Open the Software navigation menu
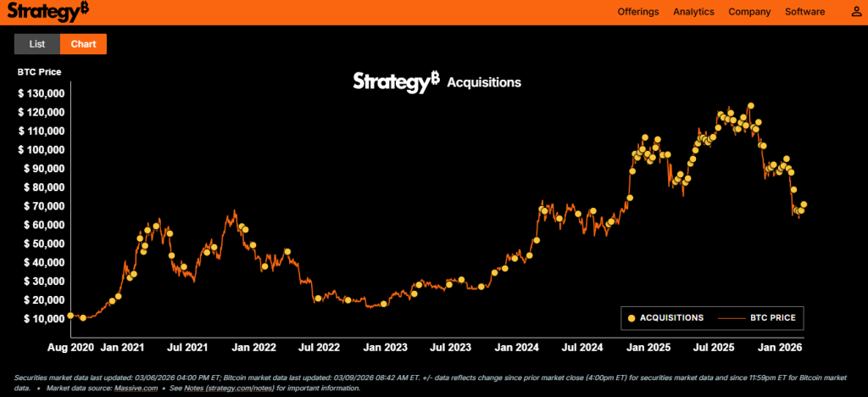This screenshot has width=868, height=397. pos(804,12)
